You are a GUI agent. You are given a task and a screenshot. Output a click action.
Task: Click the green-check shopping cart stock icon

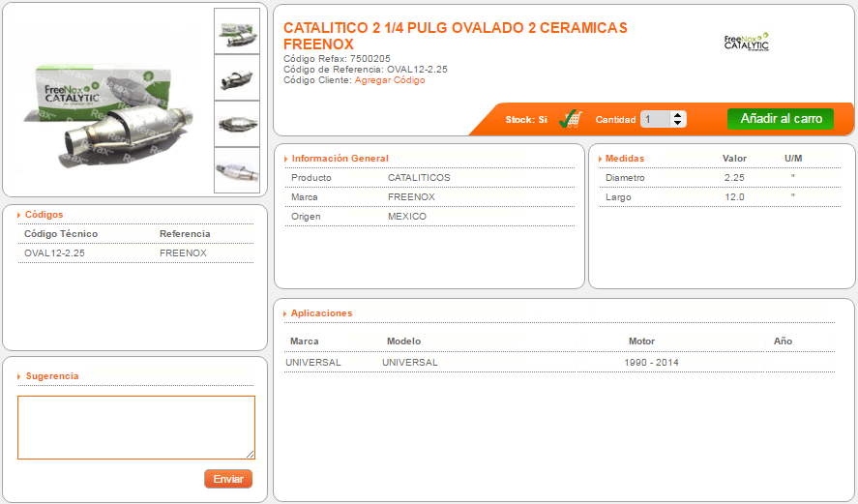[x=571, y=119]
